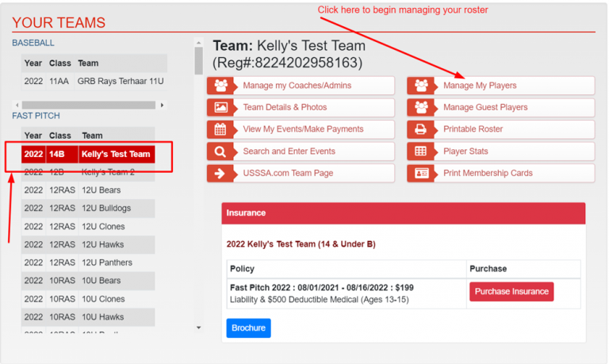Click the Manage Guest Players group icon

[421, 108]
